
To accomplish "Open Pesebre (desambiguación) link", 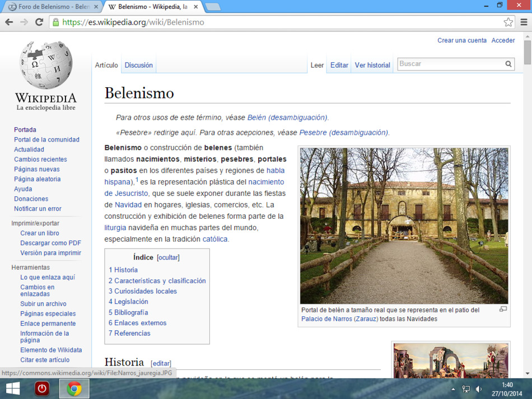I will click(343, 132).
